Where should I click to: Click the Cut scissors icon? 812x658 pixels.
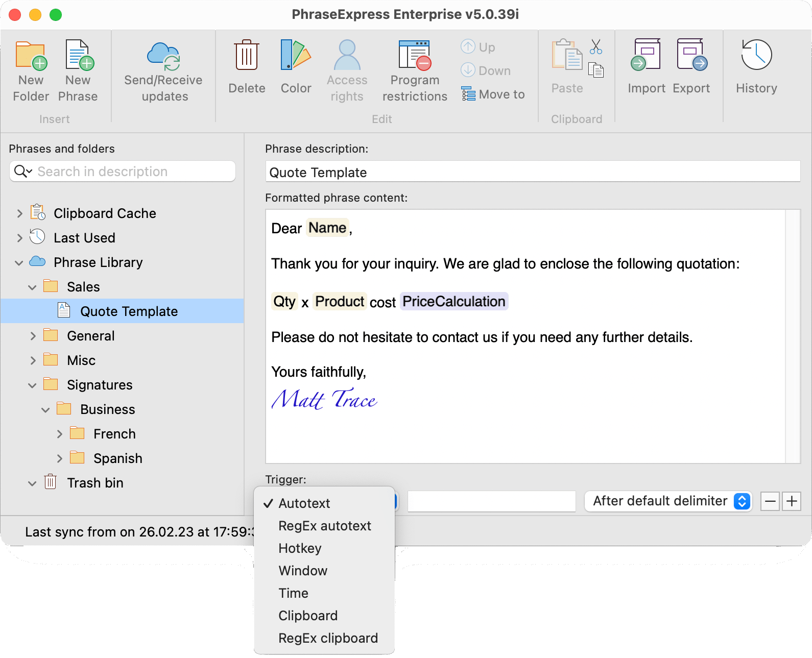pos(596,47)
